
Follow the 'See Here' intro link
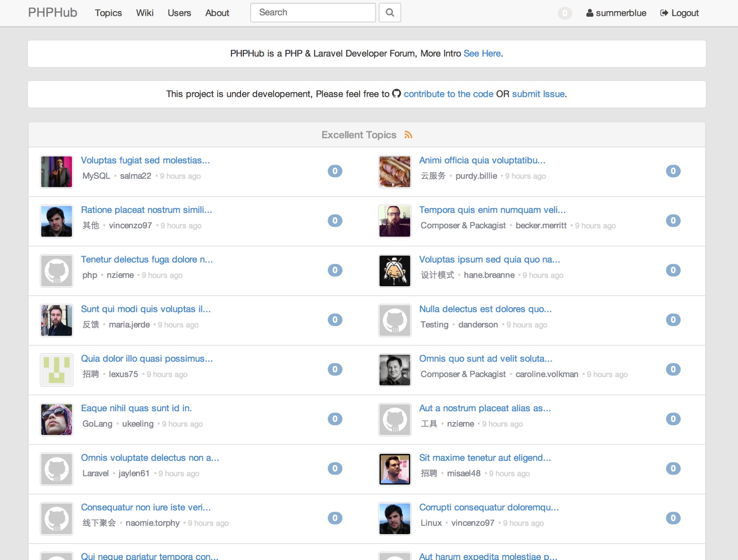(482, 53)
